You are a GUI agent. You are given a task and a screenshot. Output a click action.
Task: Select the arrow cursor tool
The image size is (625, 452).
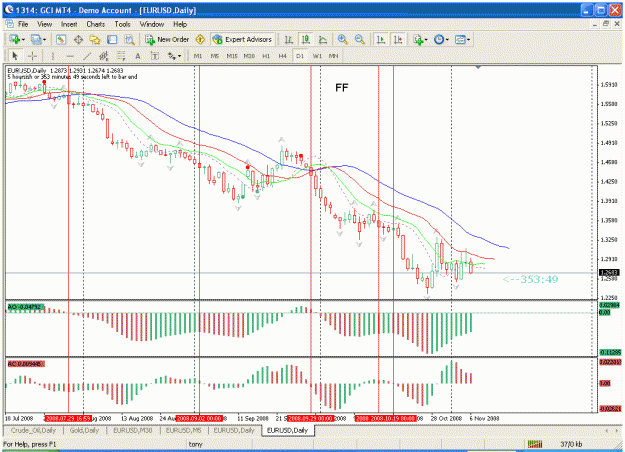(15, 56)
